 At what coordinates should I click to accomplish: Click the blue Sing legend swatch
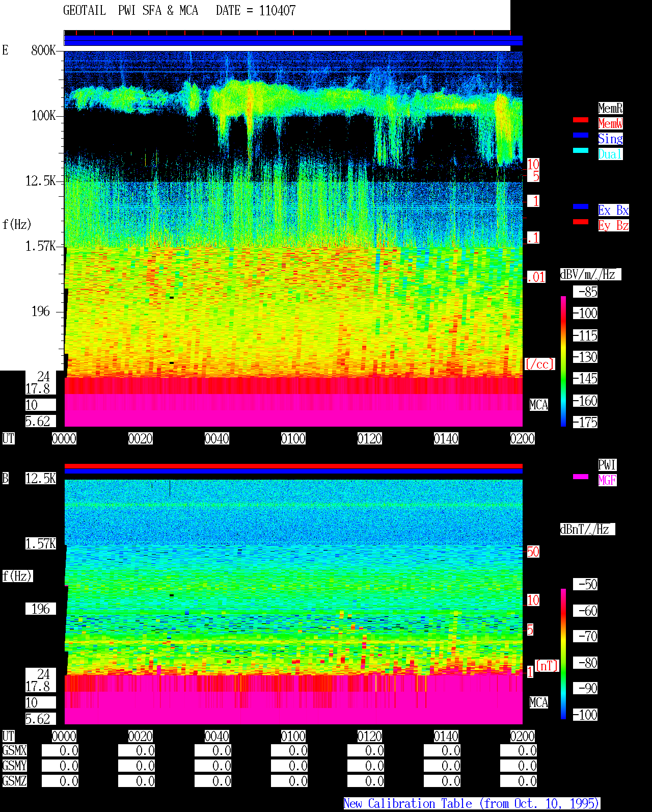[581, 135]
